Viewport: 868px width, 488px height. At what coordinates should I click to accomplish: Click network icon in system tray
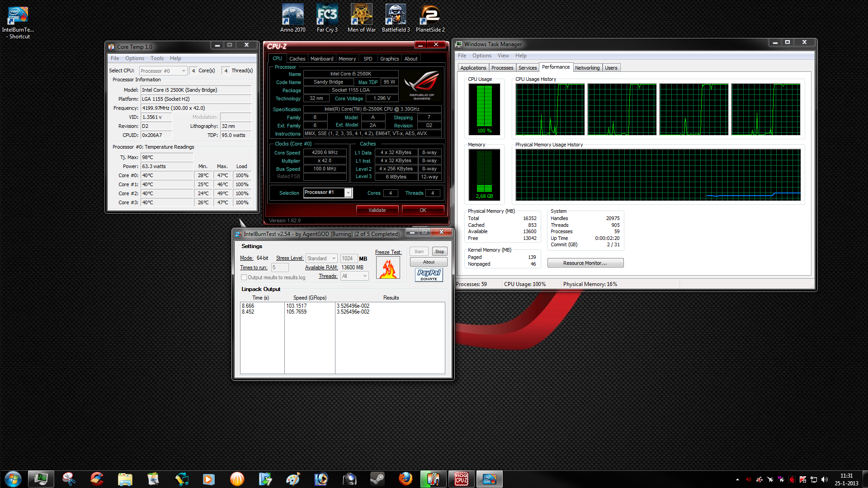pos(814,479)
